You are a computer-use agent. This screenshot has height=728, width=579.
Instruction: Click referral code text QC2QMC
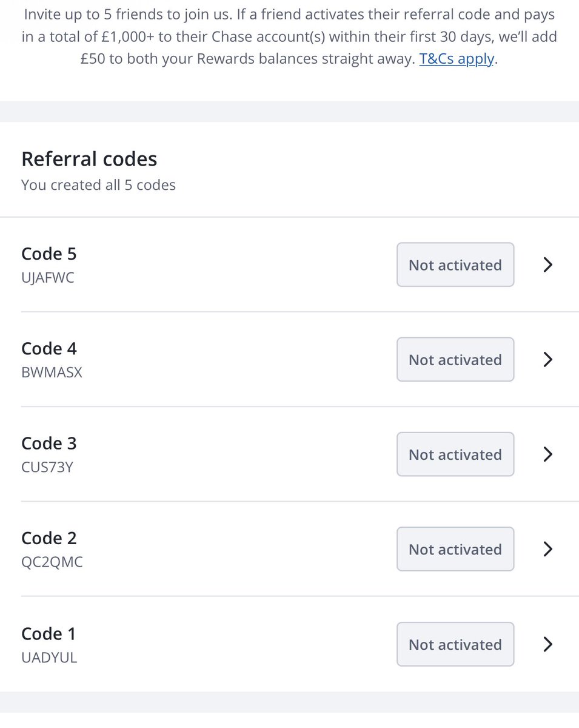point(52,562)
